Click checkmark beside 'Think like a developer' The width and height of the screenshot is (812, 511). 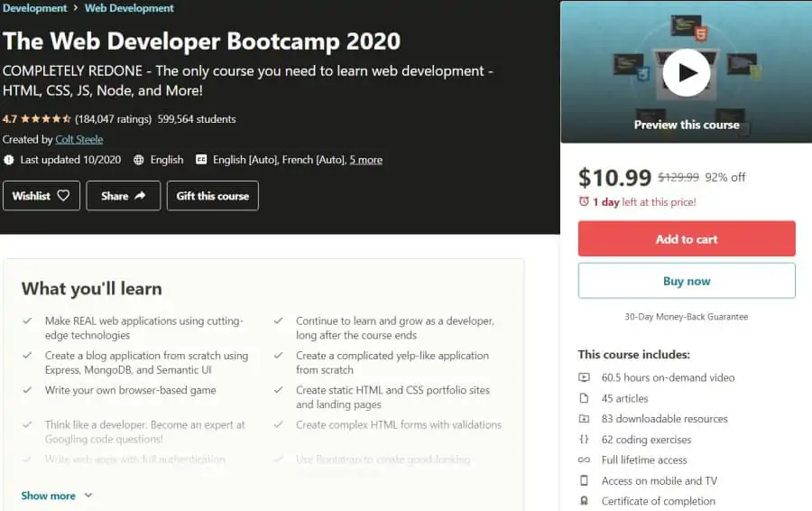click(x=27, y=425)
